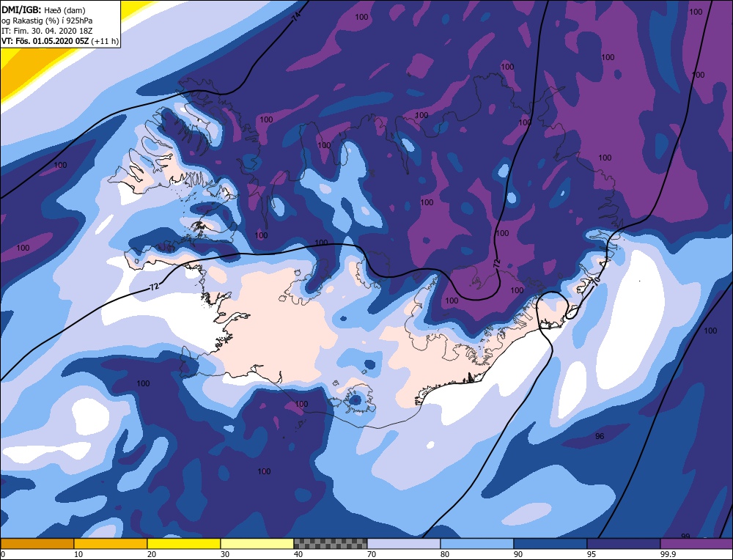Click the 'og Rakastig (%) í 925hPa' line
733x560 pixels.
pos(47,20)
